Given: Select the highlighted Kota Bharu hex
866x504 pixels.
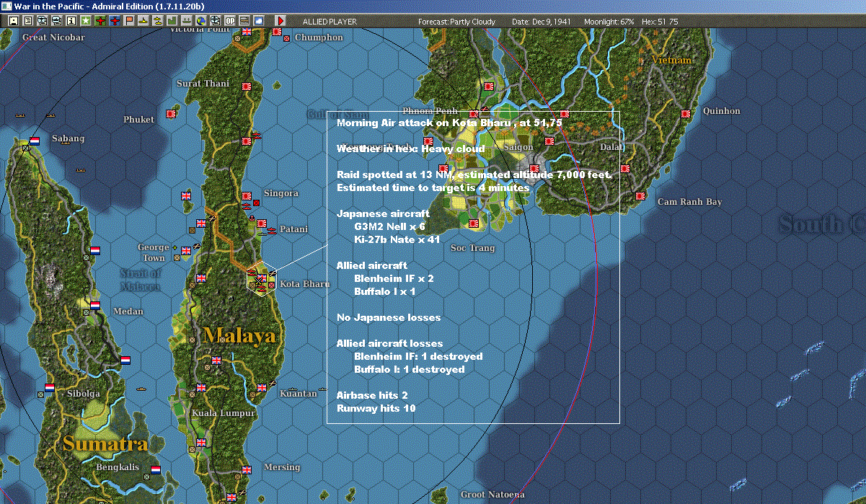Looking at the screenshot, I should (x=261, y=278).
